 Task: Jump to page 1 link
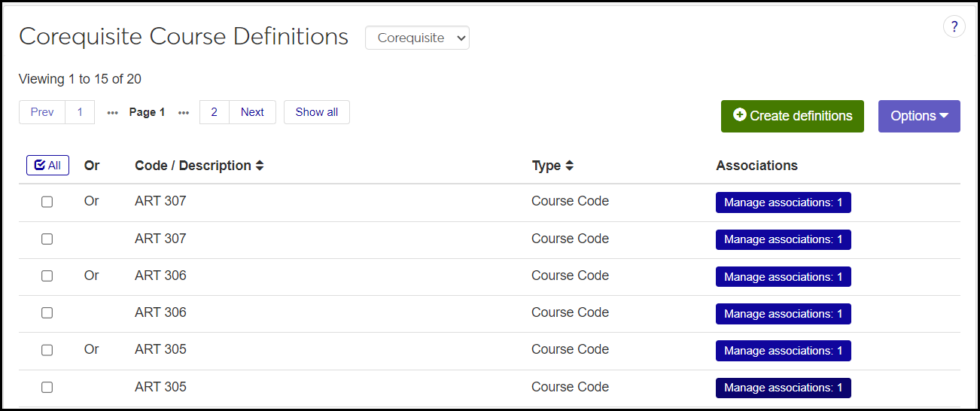pos(80,112)
